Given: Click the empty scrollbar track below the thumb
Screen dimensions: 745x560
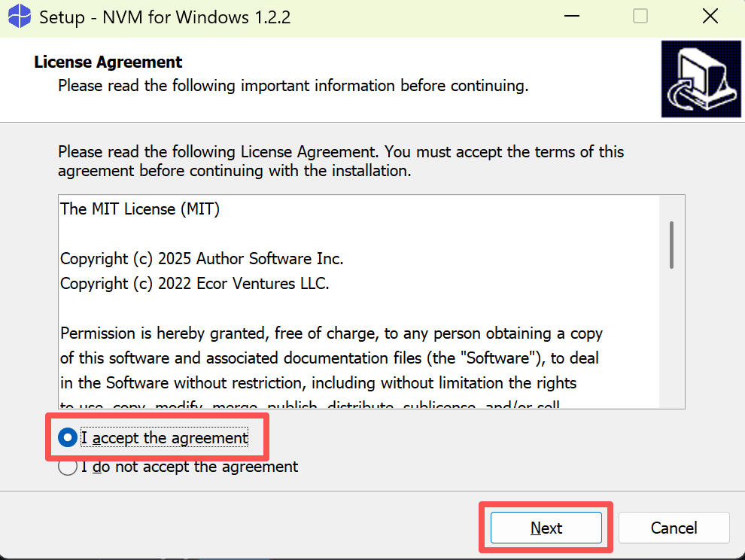Looking at the screenshot, I should pyautogui.click(x=671, y=337).
